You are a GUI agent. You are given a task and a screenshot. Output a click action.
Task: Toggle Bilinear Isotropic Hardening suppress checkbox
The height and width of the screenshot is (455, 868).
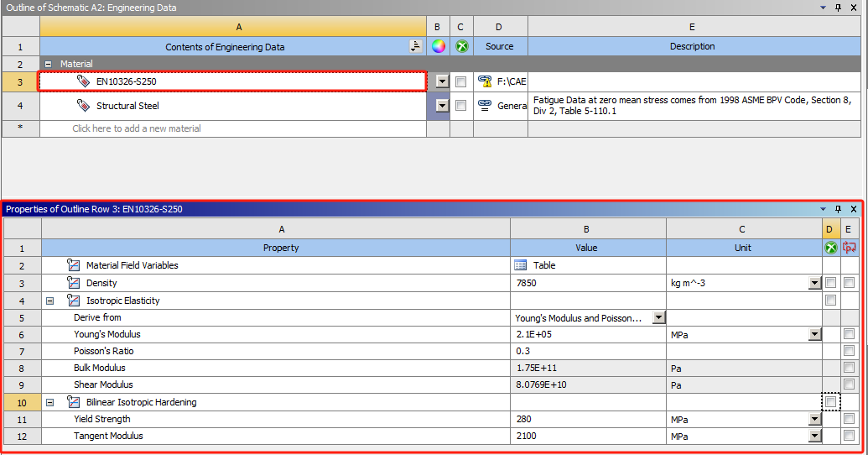coord(830,402)
